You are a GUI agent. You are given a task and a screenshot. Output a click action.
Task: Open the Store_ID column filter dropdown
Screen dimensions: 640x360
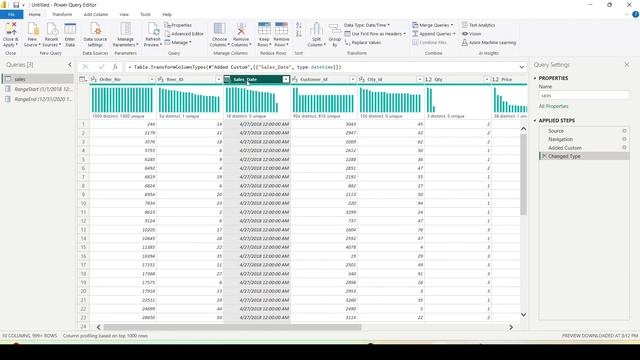pos(219,79)
